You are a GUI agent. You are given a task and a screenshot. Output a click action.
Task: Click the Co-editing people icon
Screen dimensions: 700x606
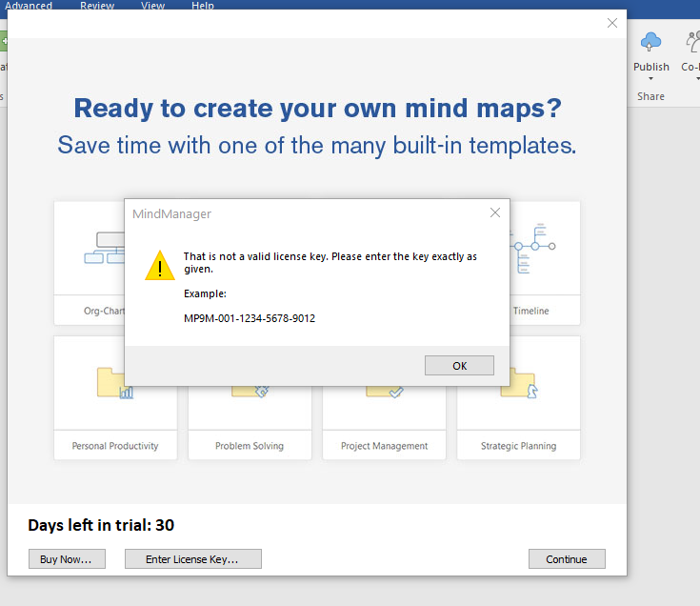pyautogui.click(x=691, y=42)
